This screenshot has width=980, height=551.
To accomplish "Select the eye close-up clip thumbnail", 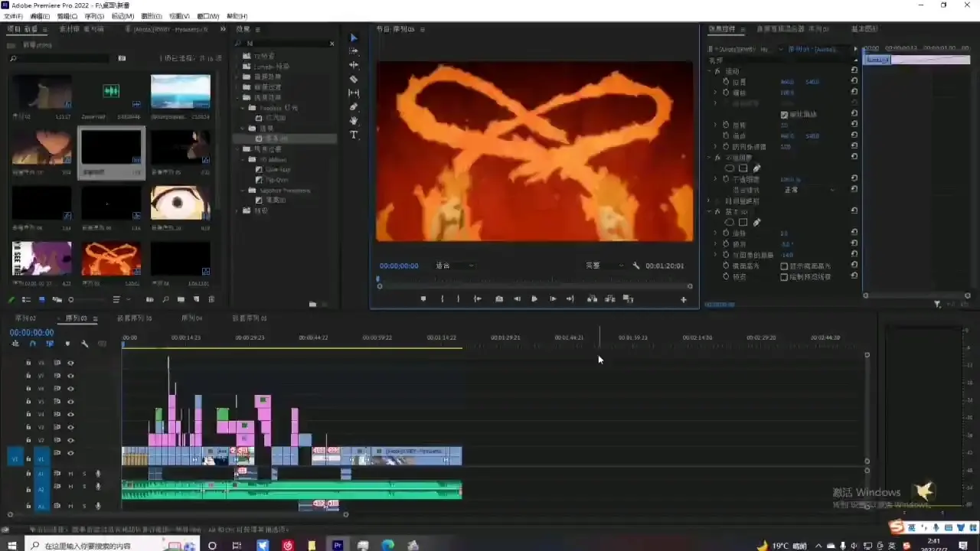I will [181, 203].
